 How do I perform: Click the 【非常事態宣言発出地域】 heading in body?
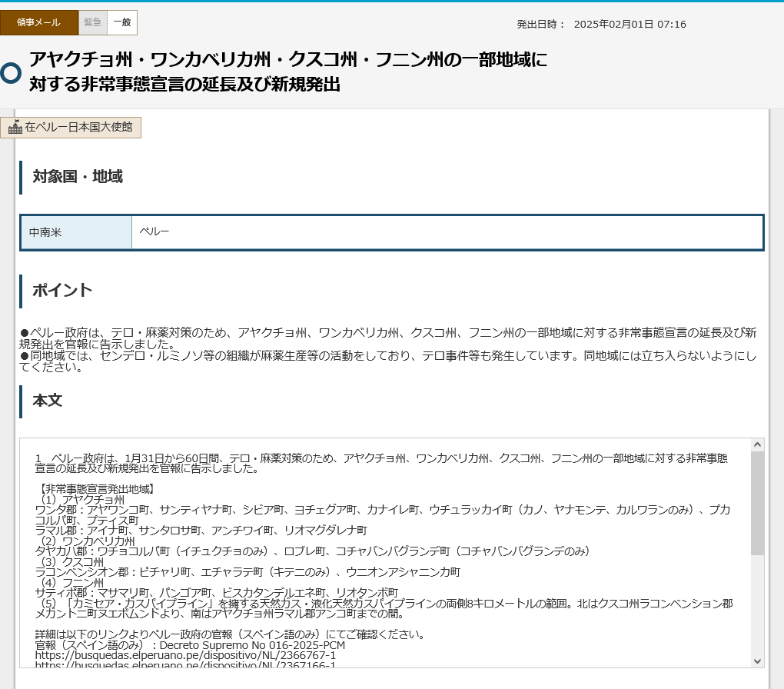click(x=95, y=489)
